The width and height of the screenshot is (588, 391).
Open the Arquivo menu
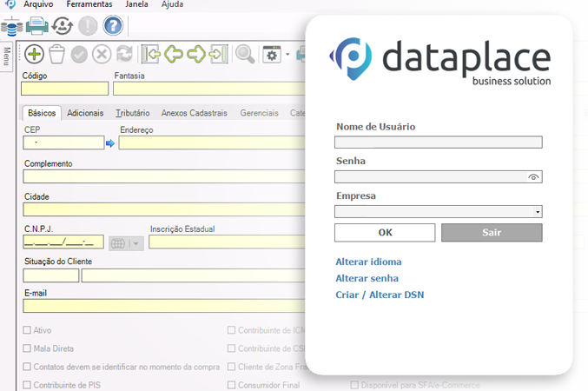point(38,4)
